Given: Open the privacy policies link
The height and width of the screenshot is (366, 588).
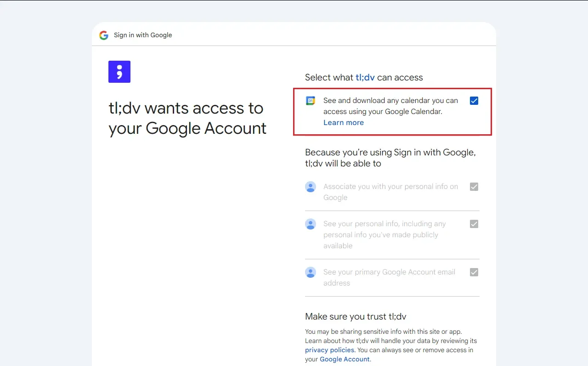Looking at the screenshot, I should pos(330,350).
